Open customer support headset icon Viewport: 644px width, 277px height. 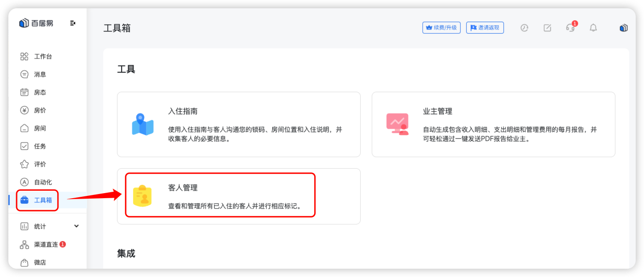[570, 28]
